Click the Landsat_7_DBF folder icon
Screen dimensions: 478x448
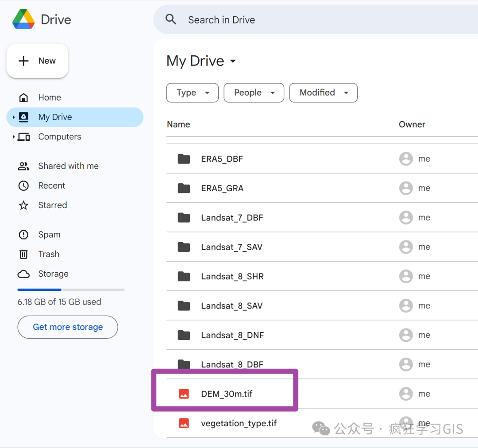coord(184,218)
